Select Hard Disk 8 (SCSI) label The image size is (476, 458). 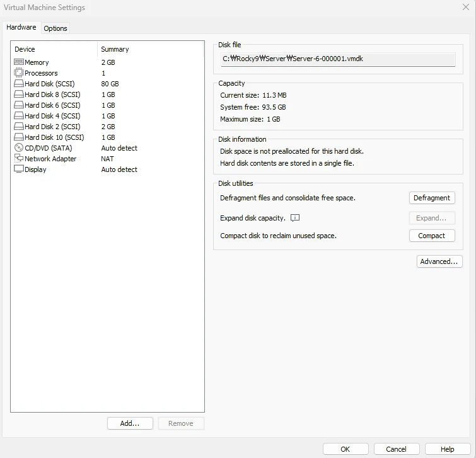pyautogui.click(x=52, y=94)
